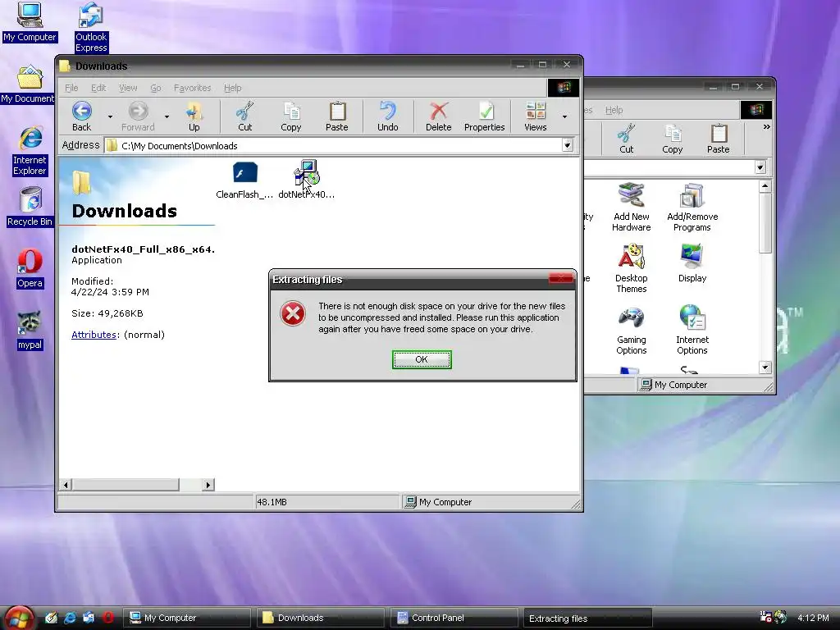Click the down arrow of Control Panel scrollbar
The height and width of the screenshot is (630, 840).
pyautogui.click(x=765, y=367)
